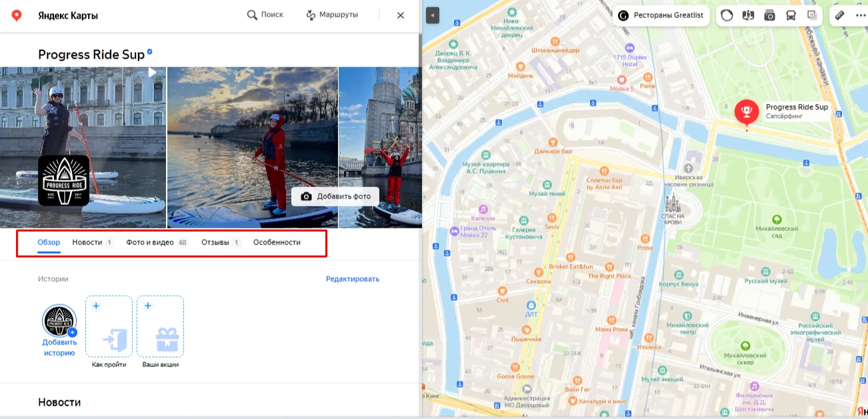Switch to the Обзор tab

click(49, 242)
